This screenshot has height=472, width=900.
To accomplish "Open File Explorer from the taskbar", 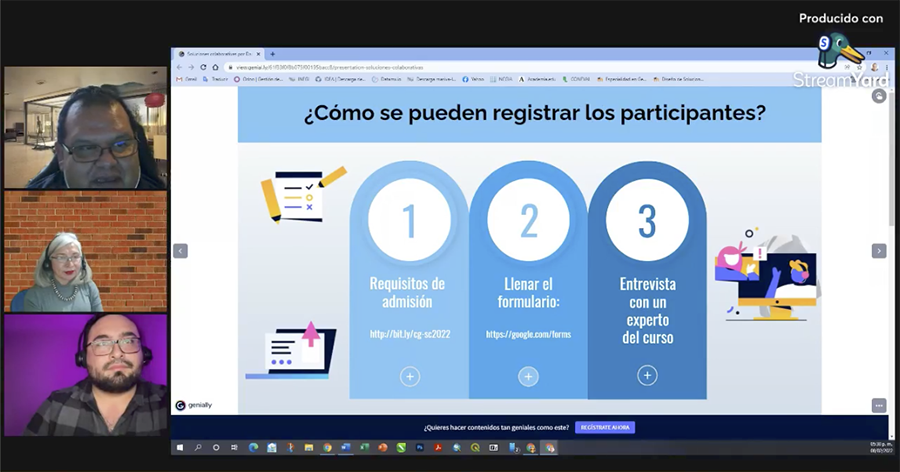I will [x=309, y=447].
